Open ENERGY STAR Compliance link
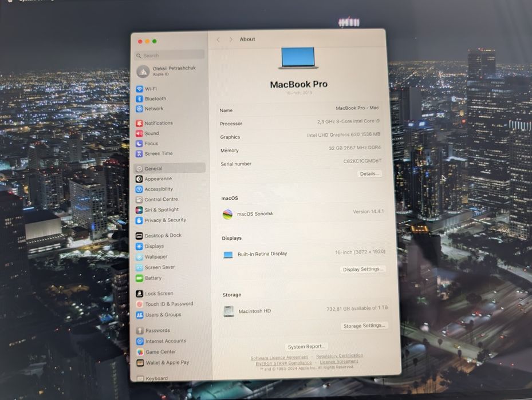The height and width of the screenshot is (400, 532). point(283,363)
